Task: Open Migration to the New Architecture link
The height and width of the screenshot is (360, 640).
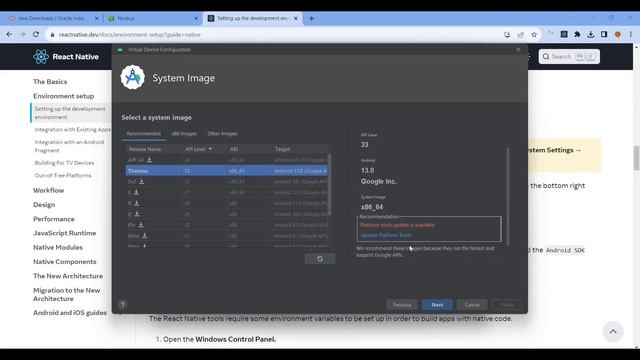Action: coord(67,294)
